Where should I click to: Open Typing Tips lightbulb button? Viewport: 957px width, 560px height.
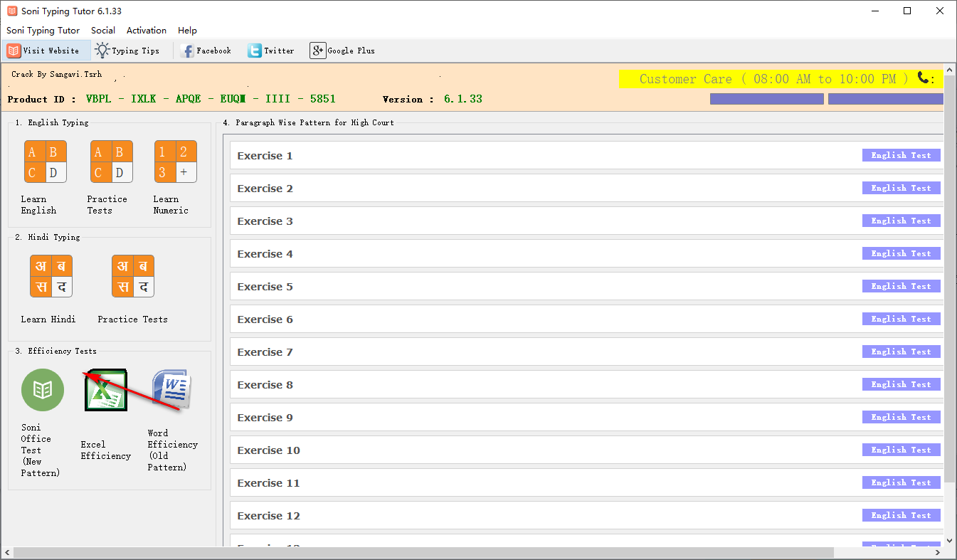pos(127,51)
